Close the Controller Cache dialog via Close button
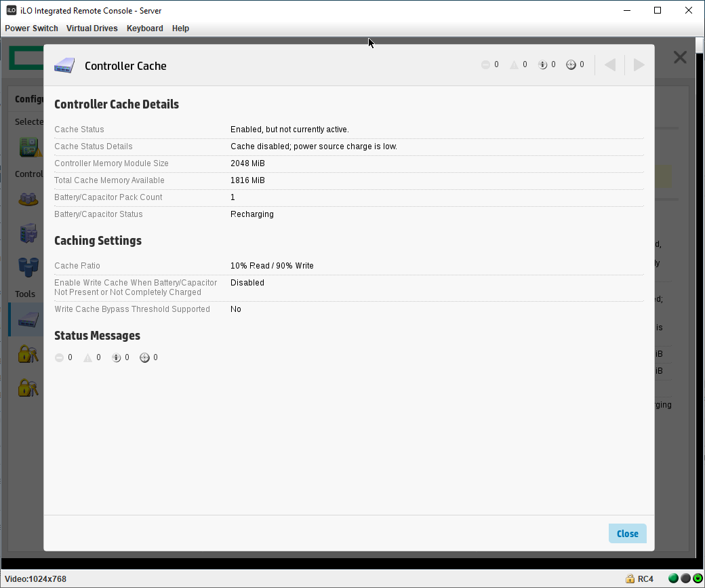705x588 pixels. click(627, 534)
